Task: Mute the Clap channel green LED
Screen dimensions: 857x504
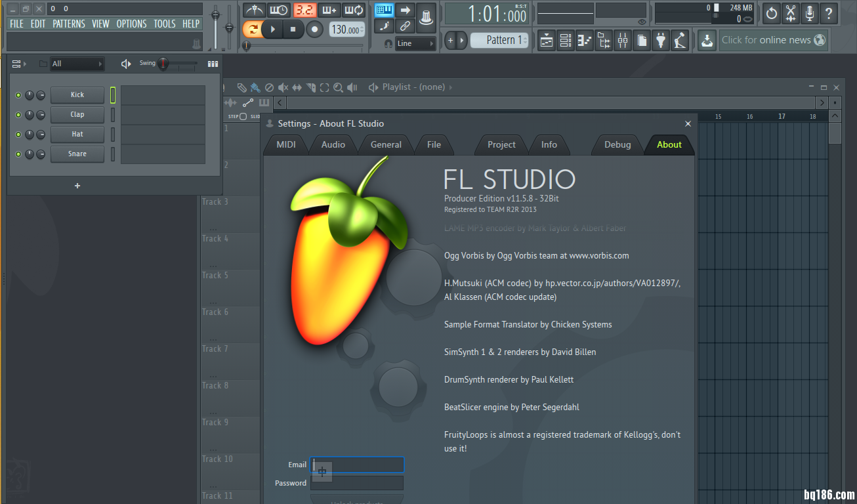Action: tap(18, 115)
